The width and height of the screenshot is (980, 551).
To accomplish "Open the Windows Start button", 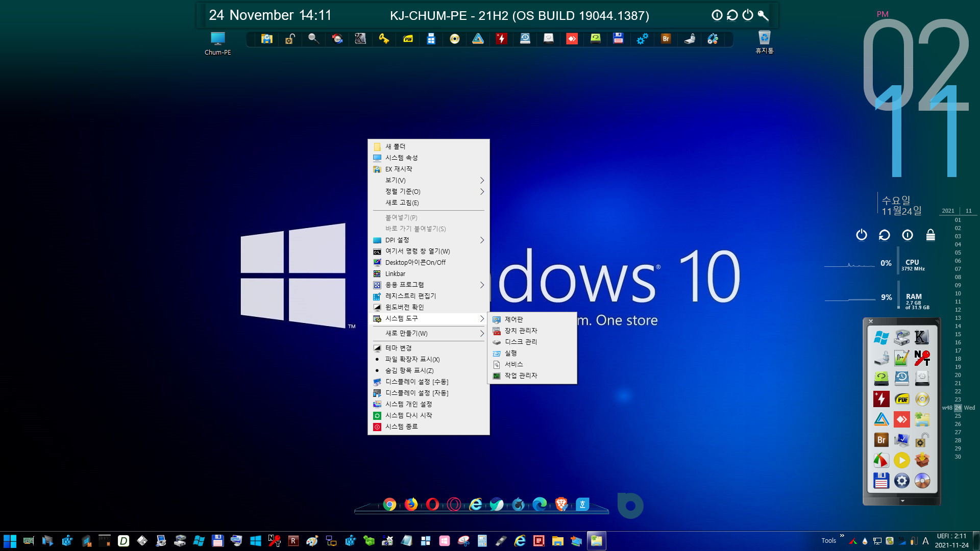I will (x=10, y=541).
